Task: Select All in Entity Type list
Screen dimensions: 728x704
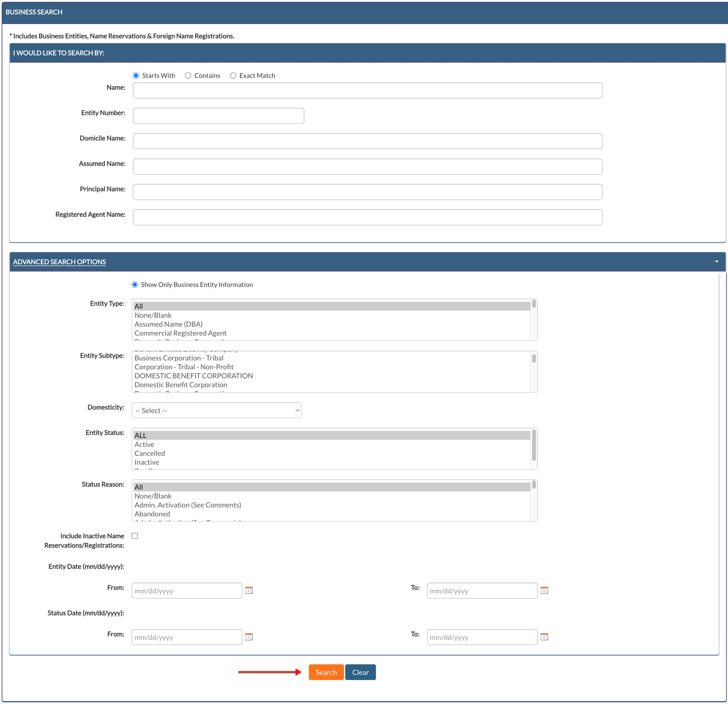Action: [332, 306]
